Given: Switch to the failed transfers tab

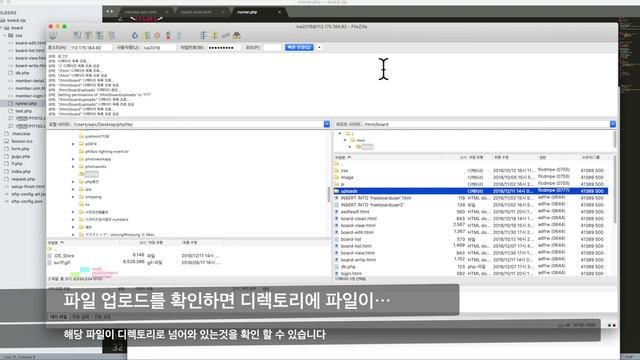Looking at the screenshot, I should (80, 317).
